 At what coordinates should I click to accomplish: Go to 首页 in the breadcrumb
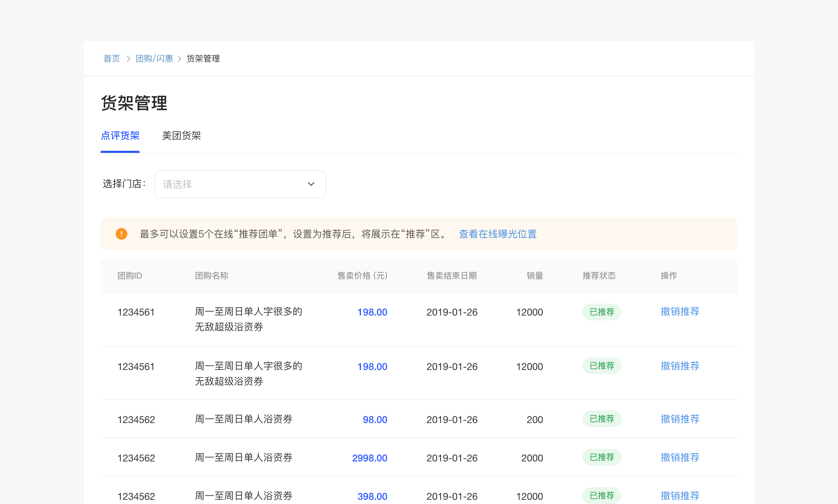click(x=112, y=59)
